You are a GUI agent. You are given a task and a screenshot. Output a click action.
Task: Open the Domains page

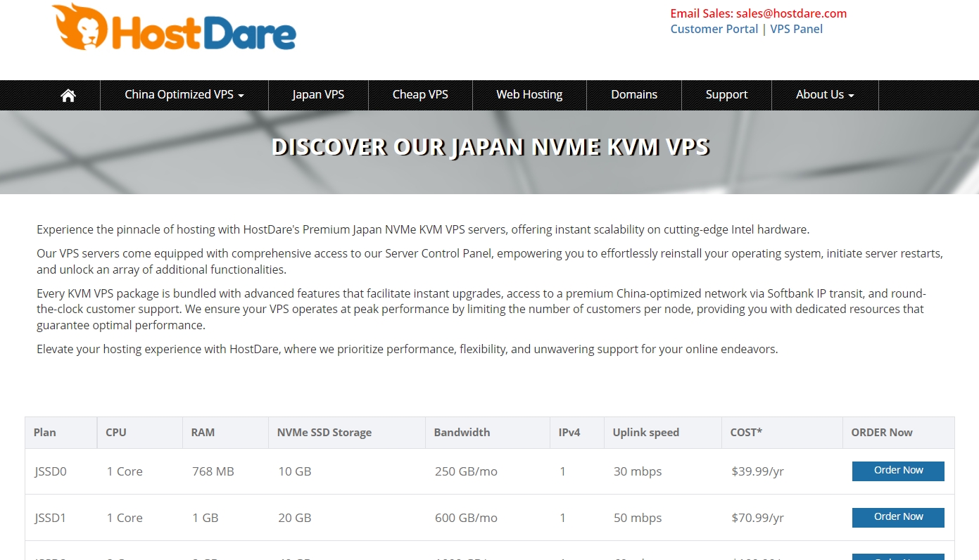[633, 94]
